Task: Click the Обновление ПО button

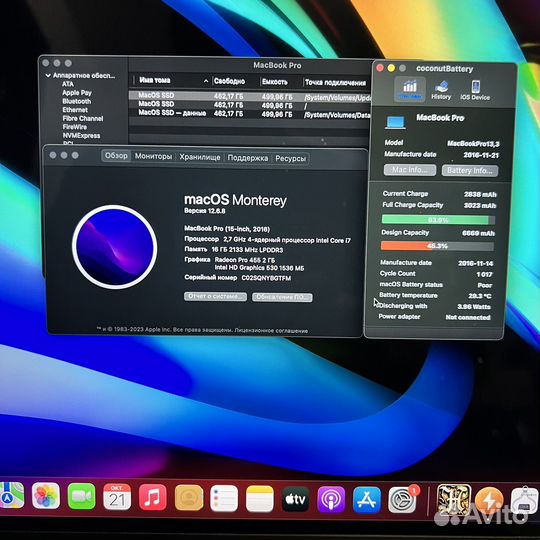Action: click(282, 298)
